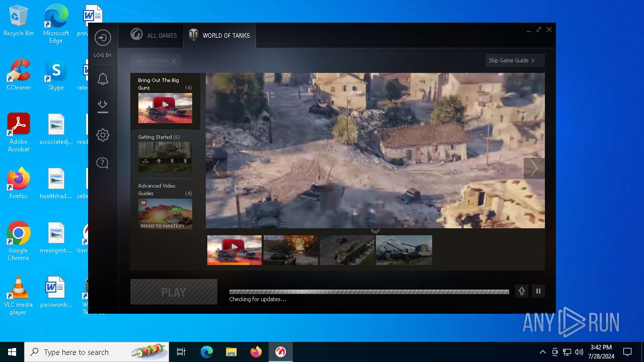Select first video thumbnail with YouTube play
The height and width of the screenshot is (362, 644).
(x=234, y=250)
